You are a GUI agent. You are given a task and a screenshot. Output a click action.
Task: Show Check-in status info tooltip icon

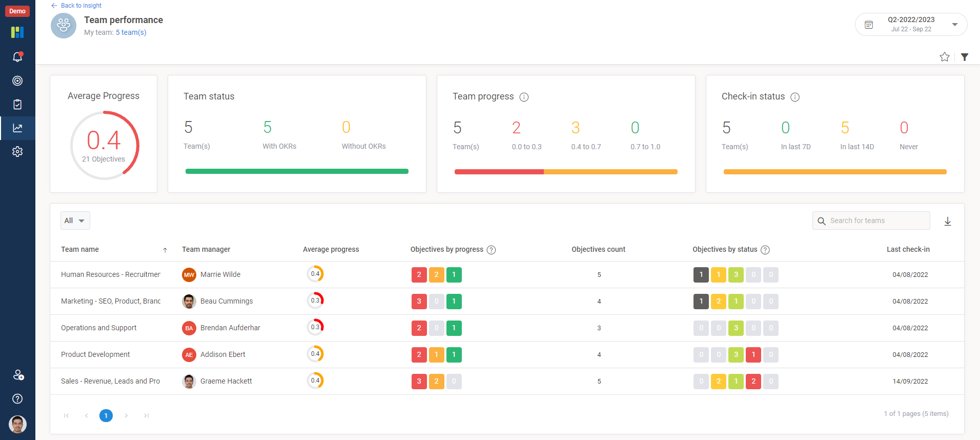point(795,97)
